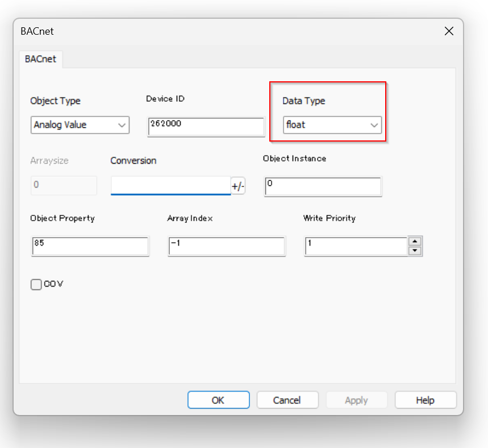Increase Write Priority with up arrow
The width and height of the screenshot is (488, 448).
point(415,242)
